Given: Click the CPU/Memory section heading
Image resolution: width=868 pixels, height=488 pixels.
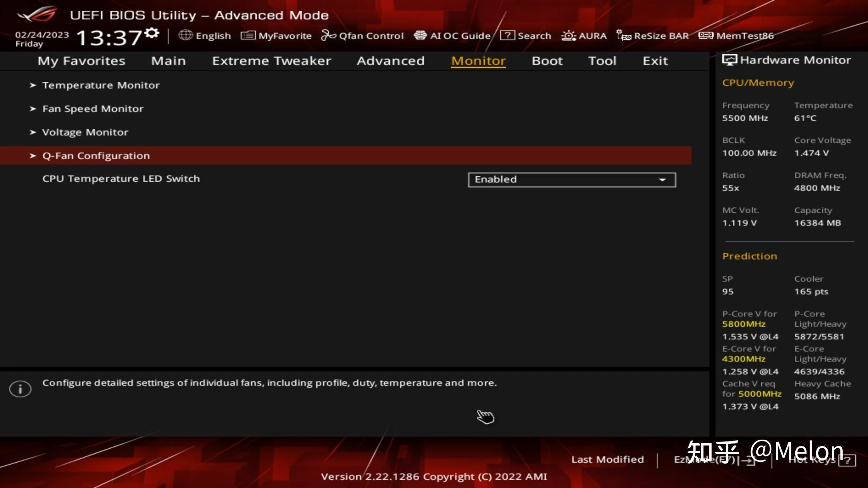Looking at the screenshot, I should 758,83.
